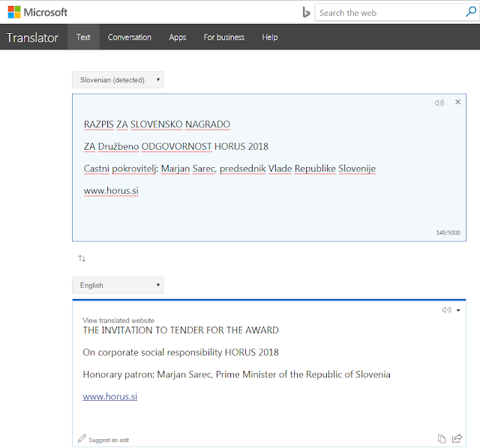Screen dimensions: 480x448
Task: Expand voice options arrow beside translation speaker
Action: tap(458, 310)
